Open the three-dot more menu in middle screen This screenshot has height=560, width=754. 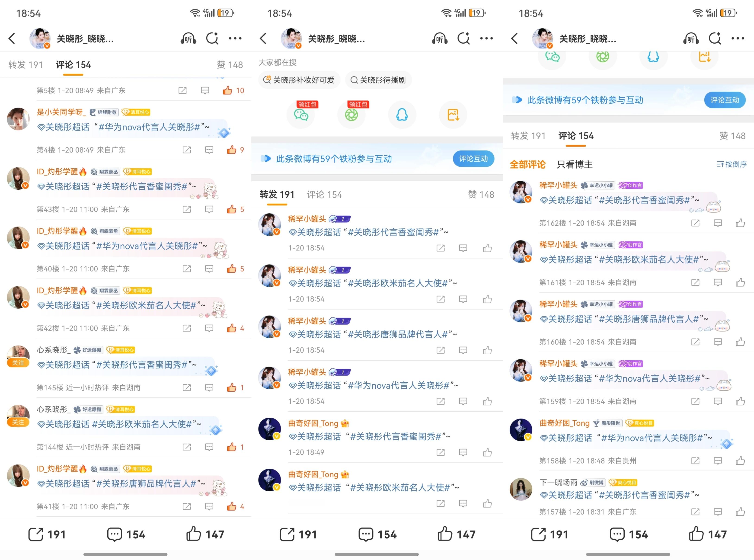[x=487, y=39]
